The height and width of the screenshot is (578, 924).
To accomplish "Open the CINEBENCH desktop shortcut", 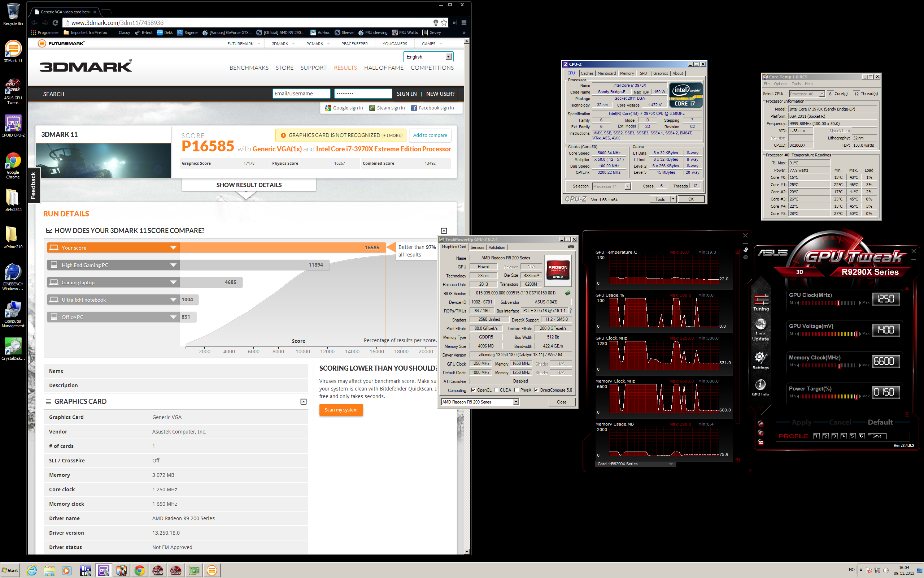I will coord(13,277).
